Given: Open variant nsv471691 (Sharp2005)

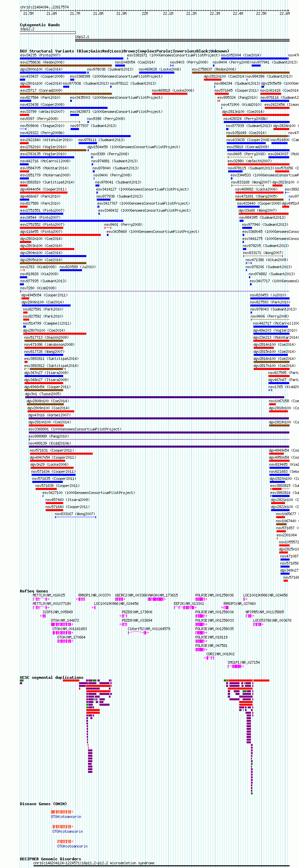Looking at the screenshot, I should 256,197.
